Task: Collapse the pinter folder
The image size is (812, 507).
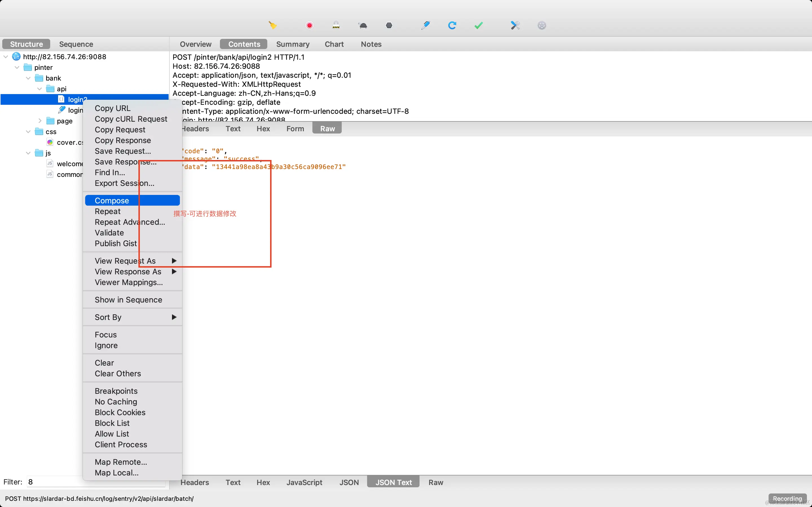Action: [x=17, y=67]
